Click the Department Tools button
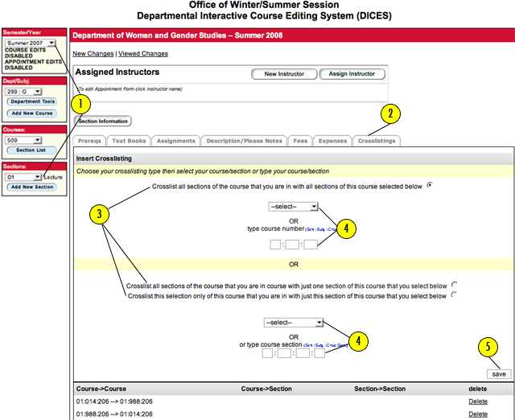 pyautogui.click(x=32, y=102)
